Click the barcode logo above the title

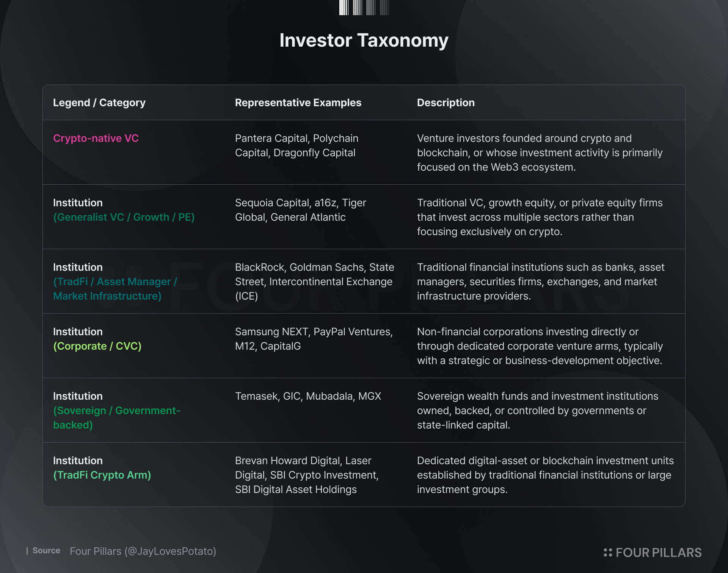pyautogui.click(x=364, y=7)
